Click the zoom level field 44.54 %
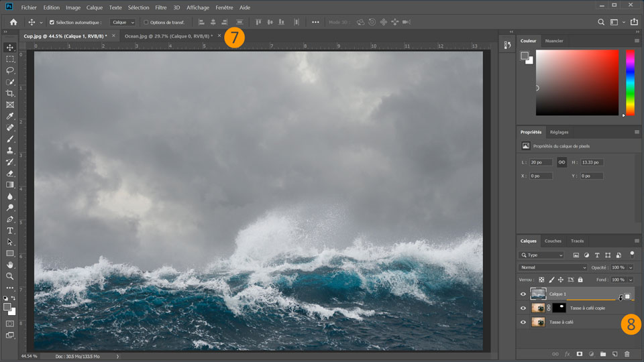 click(x=29, y=356)
